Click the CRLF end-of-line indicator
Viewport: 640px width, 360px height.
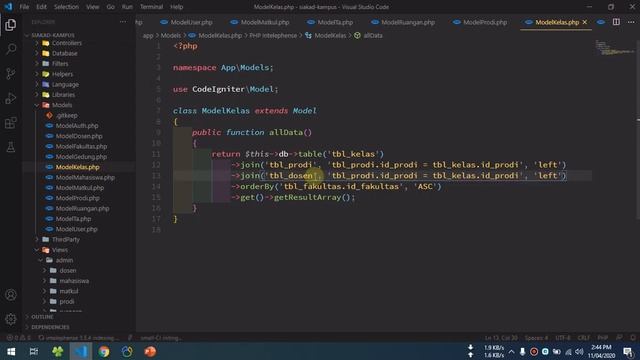click(584, 338)
